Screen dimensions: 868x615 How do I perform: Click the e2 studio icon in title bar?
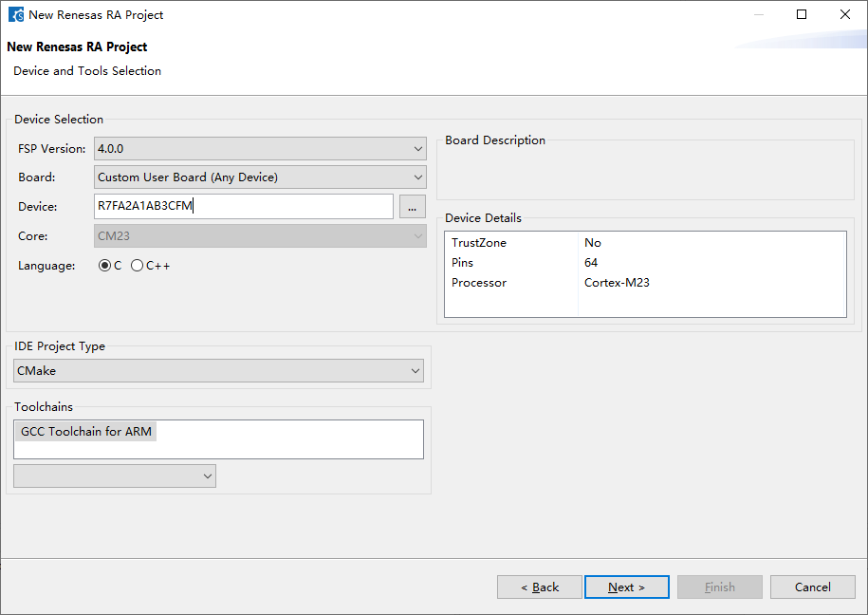click(16, 15)
